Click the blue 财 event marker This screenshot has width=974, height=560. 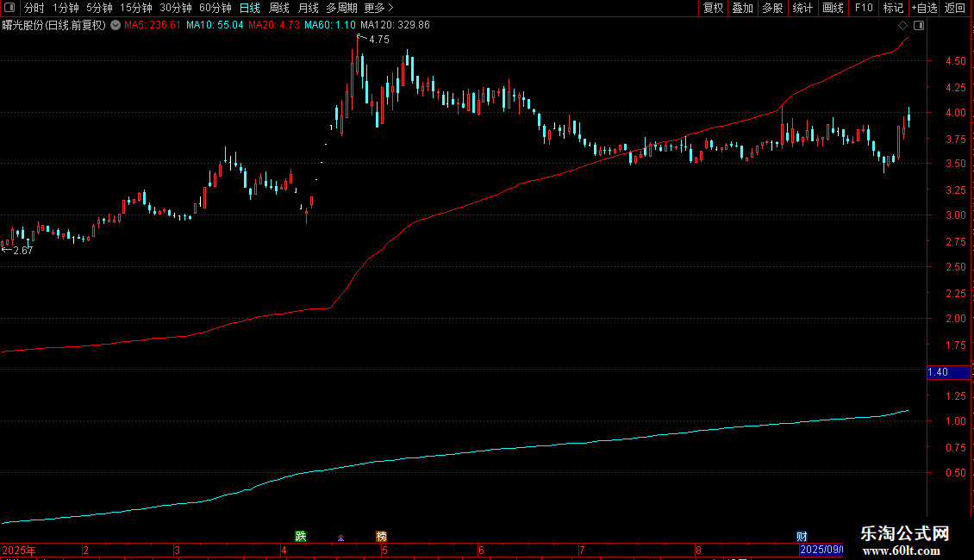(802, 537)
